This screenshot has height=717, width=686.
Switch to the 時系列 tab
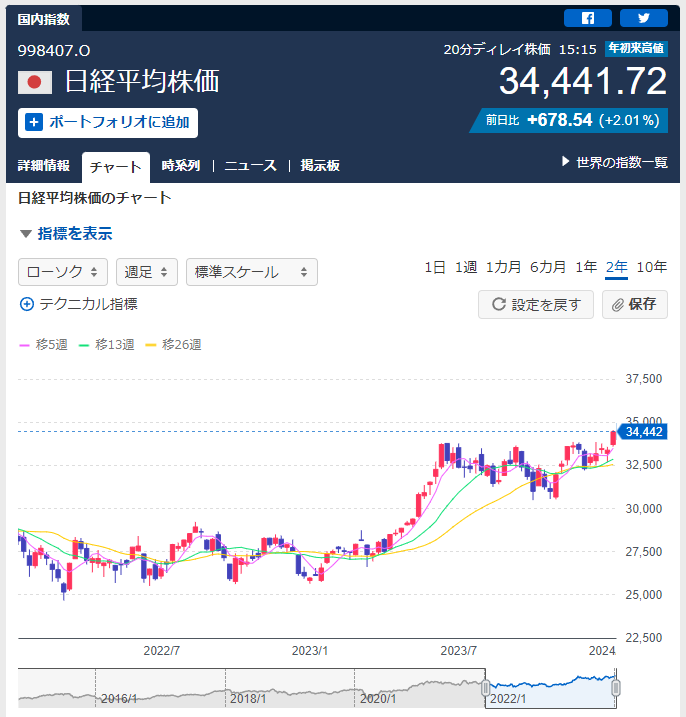click(x=181, y=165)
